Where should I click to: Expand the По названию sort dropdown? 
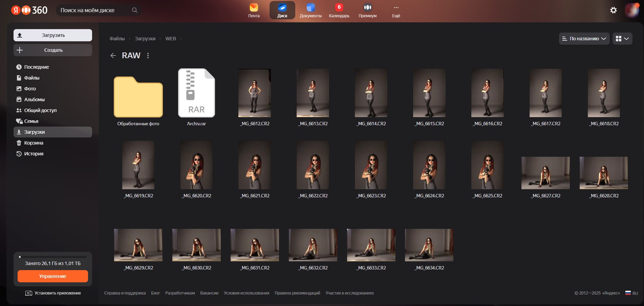click(x=584, y=39)
